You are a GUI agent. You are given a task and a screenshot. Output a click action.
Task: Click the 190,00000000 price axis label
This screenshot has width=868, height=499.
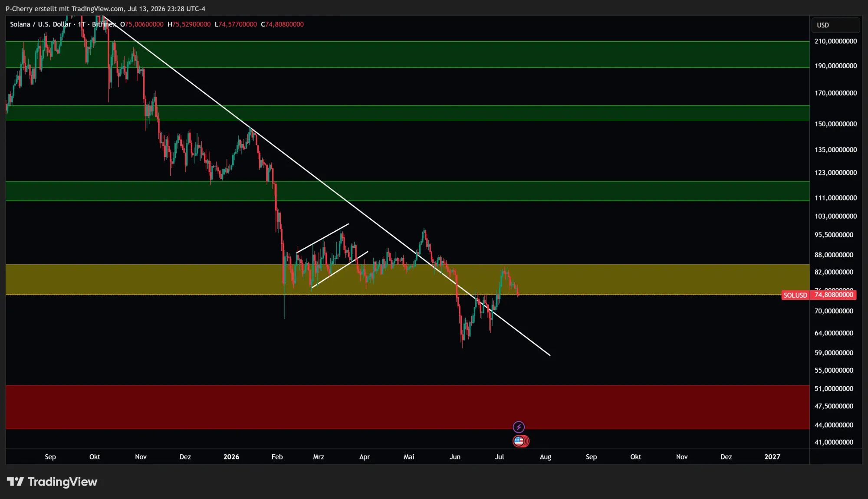pos(835,66)
